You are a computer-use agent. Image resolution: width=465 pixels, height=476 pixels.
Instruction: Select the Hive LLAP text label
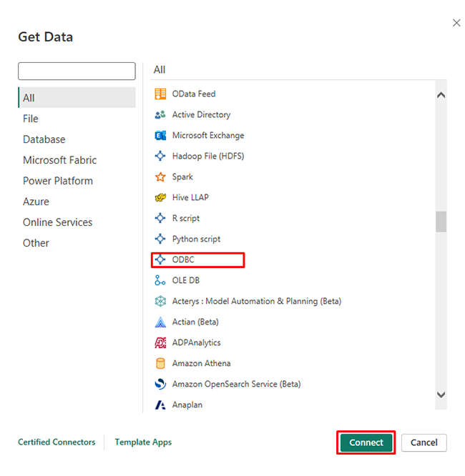[x=190, y=198]
